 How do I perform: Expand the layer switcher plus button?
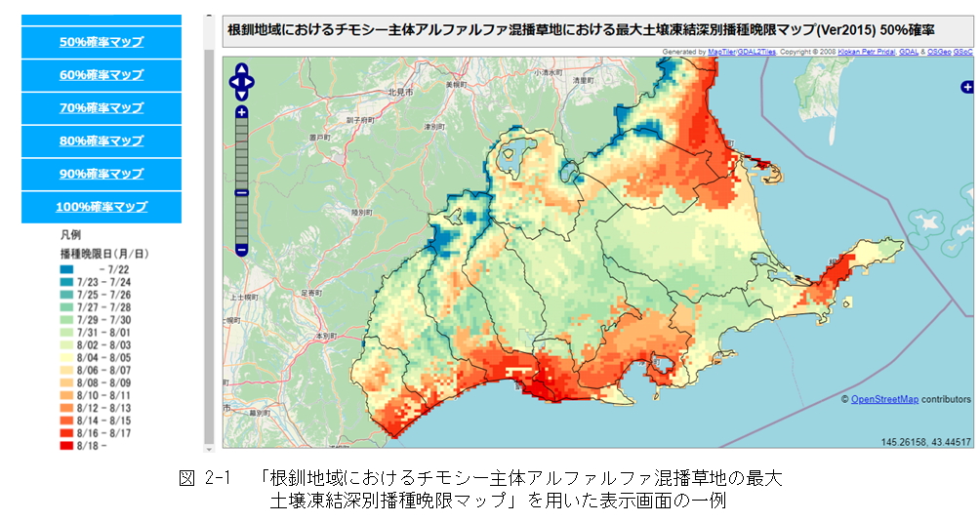967,87
